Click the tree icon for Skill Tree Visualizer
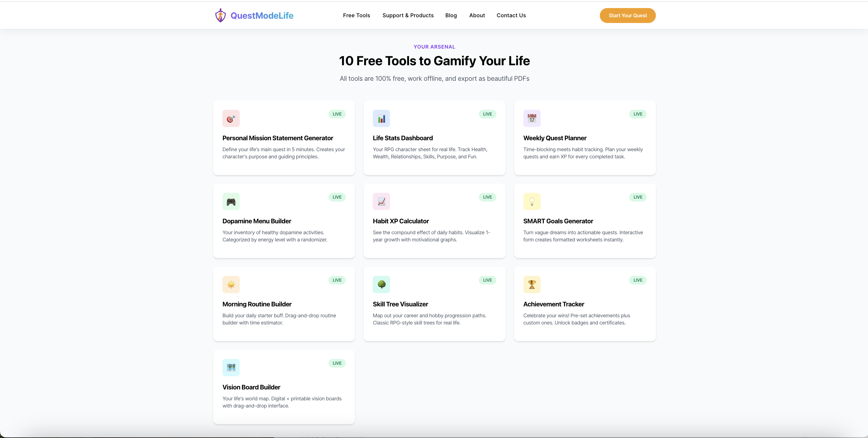This screenshot has width=868, height=438. pos(381,284)
